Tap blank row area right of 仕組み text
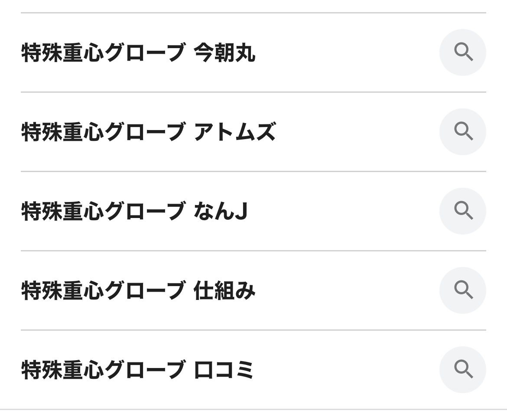The width and height of the screenshot is (507, 420). pos(347,291)
